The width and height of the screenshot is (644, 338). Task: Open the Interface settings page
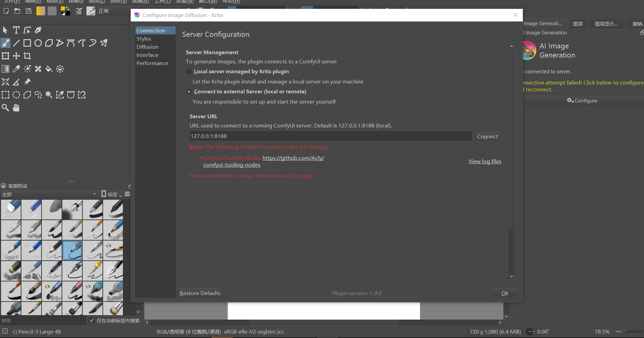(x=155, y=55)
